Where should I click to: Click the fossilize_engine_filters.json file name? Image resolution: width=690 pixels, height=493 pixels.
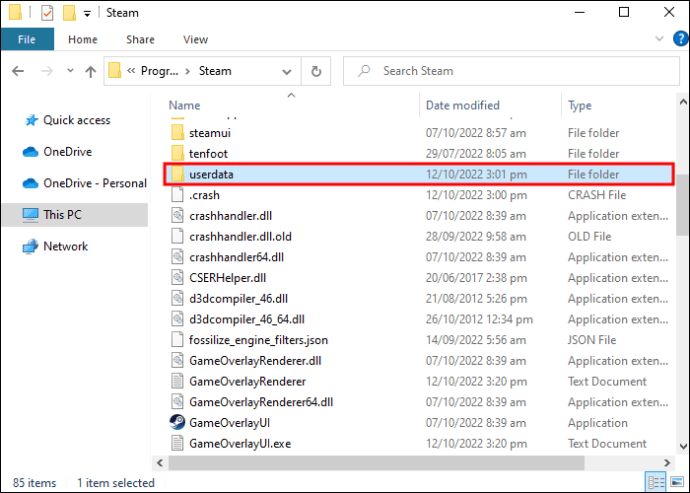[x=258, y=340]
